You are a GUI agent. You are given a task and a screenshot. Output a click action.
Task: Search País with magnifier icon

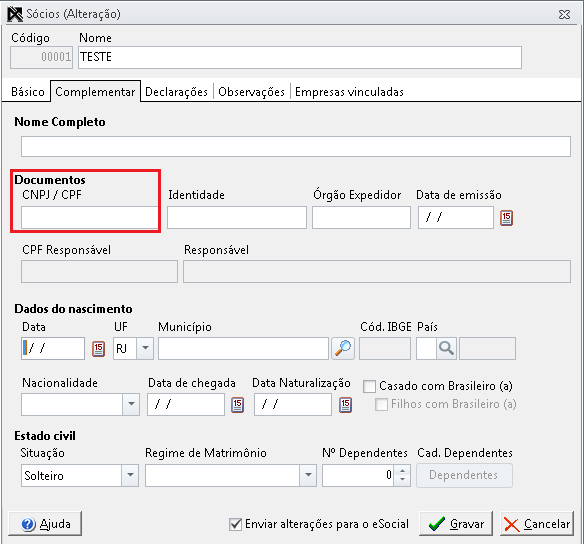(446, 349)
